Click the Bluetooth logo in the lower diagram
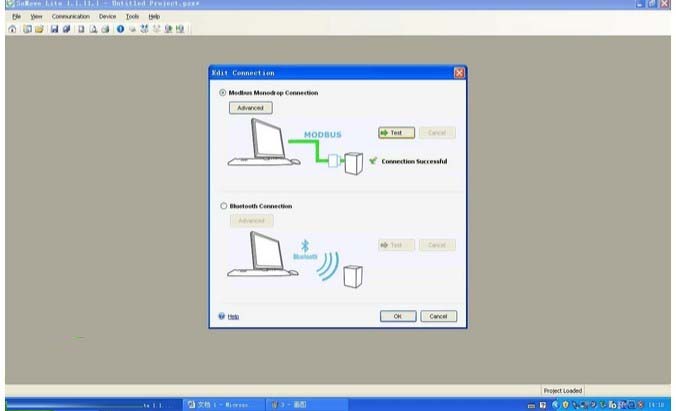Screen dimensions: 676x411 coord(305,250)
